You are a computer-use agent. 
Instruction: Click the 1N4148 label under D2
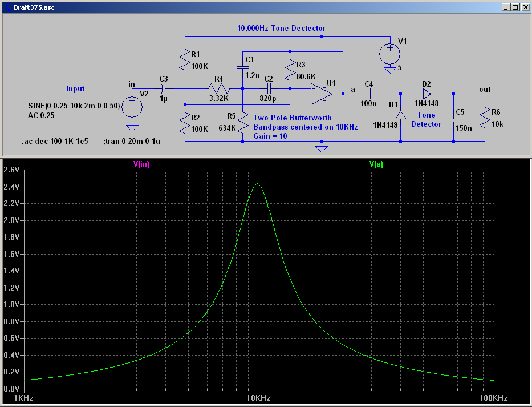[427, 103]
